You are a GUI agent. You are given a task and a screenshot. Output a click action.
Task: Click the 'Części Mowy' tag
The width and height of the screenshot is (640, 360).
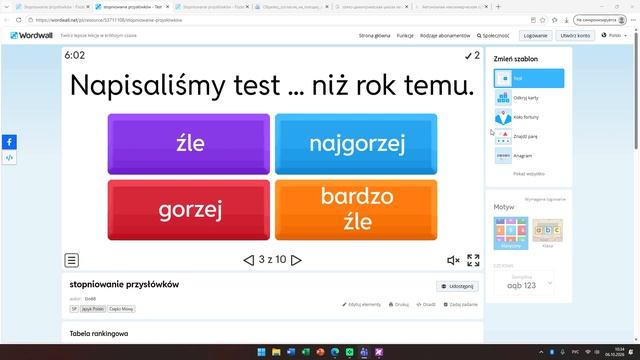tap(121, 309)
